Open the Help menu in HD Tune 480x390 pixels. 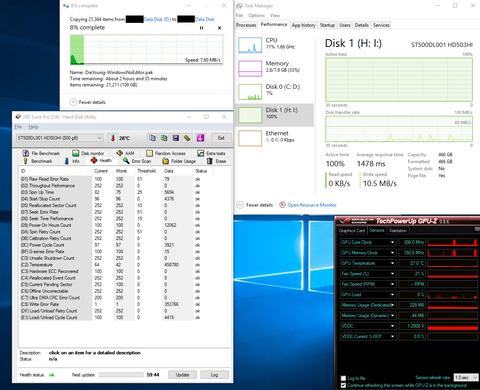33,127
